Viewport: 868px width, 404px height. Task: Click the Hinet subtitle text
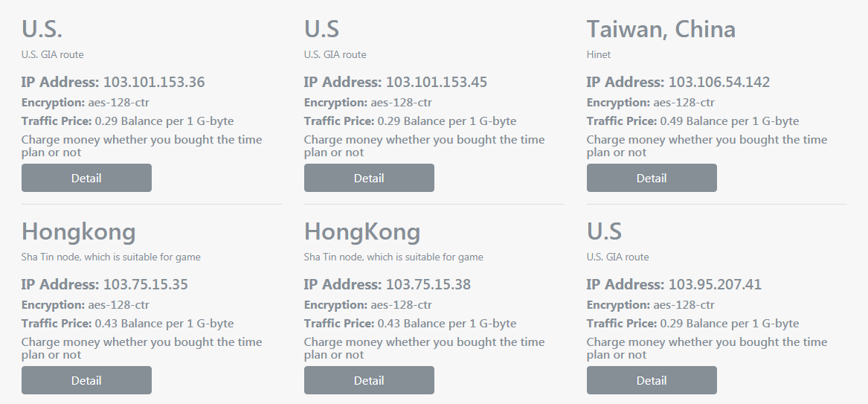[x=599, y=54]
